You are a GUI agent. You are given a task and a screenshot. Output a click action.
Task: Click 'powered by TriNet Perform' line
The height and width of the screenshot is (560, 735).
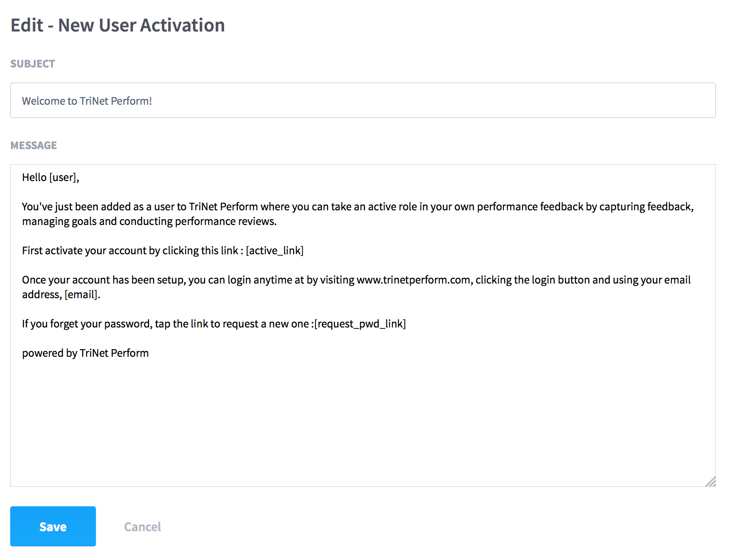(85, 353)
